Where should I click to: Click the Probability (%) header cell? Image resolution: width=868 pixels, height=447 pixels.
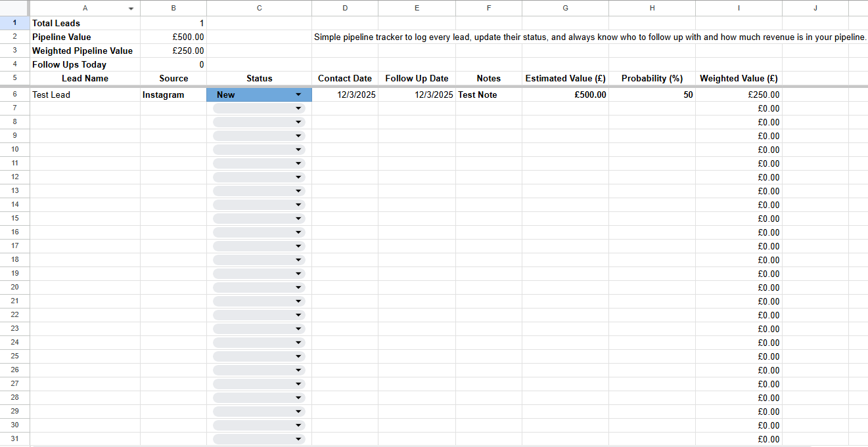pos(652,78)
